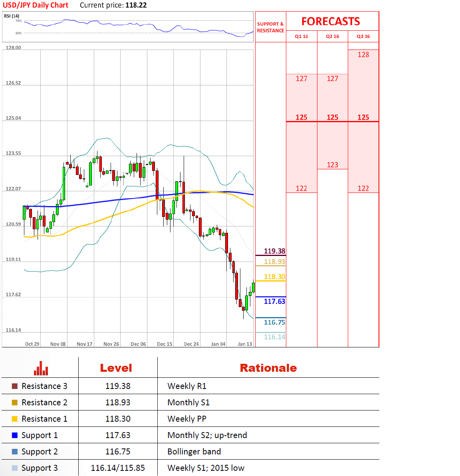This screenshot has width=460, height=476.
Task: Click the Support 1 blue color swatch
Action: (14, 435)
